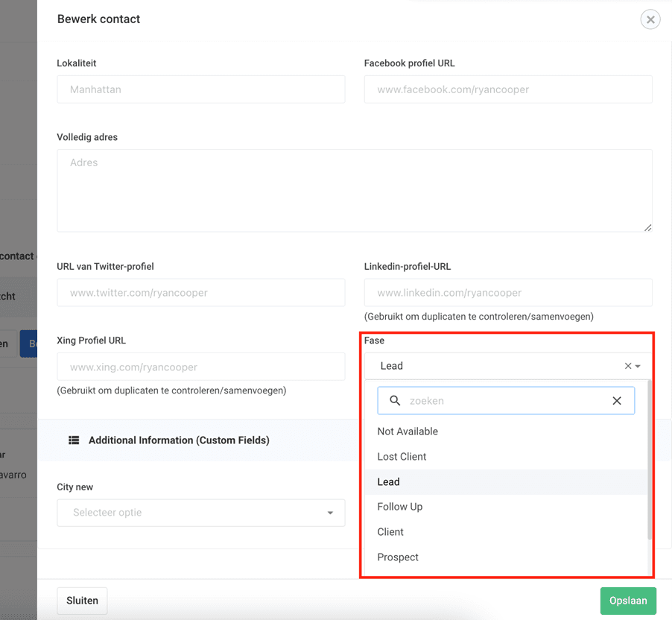
Task: Close the Bewerk contact dialog with X icon
Action: point(650,20)
